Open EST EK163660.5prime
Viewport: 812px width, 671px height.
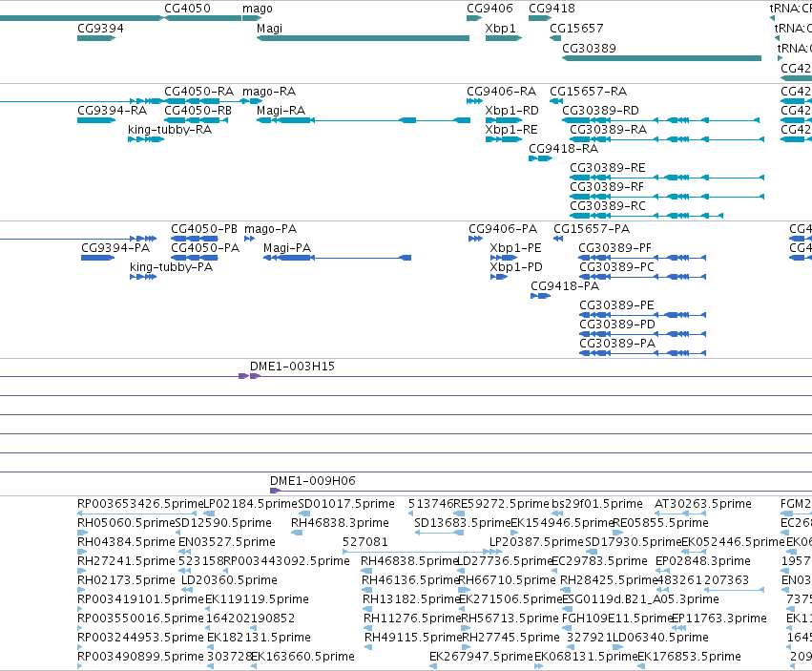[302, 657]
